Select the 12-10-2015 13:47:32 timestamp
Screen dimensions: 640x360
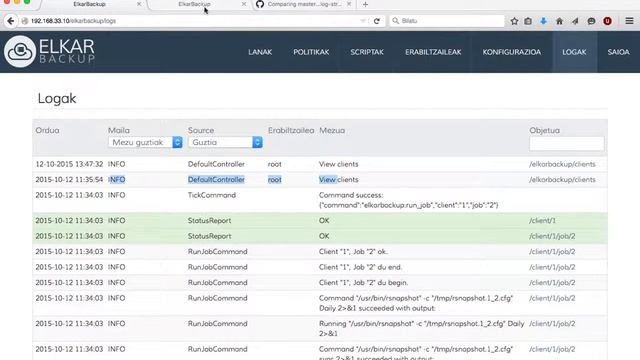tap(69, 164)
